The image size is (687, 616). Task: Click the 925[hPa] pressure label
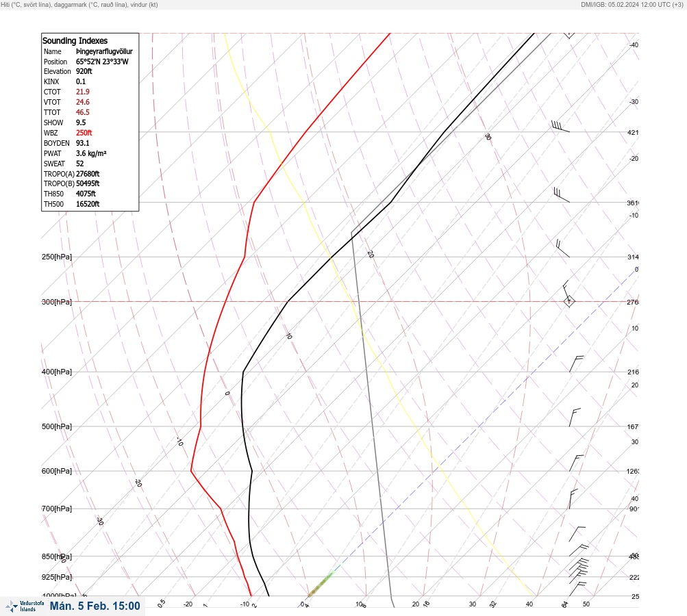(57, 577)
